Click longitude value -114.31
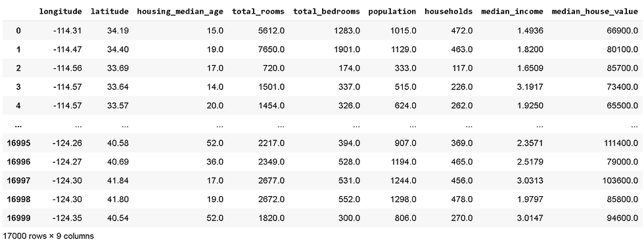The image size is (644, 242). (67, 30)
